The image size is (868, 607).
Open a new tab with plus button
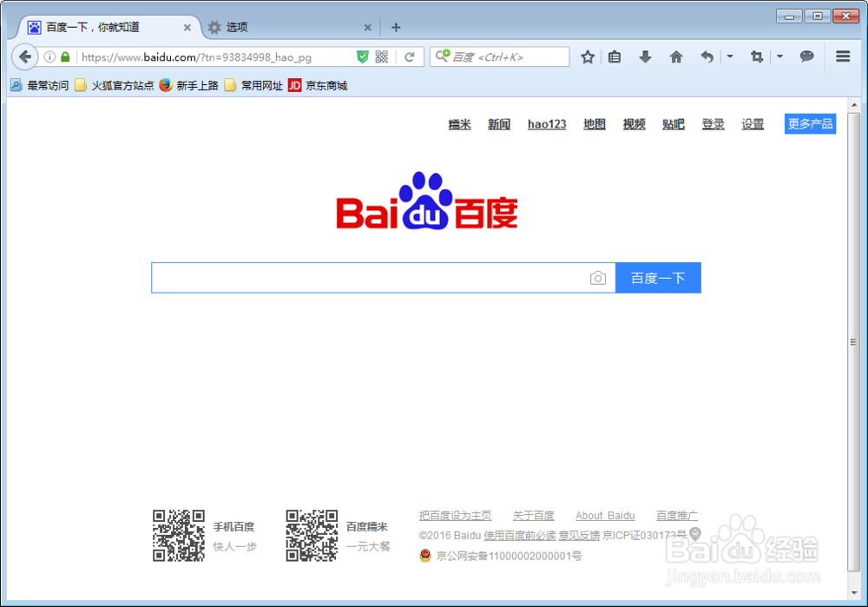tap(396, 27)
